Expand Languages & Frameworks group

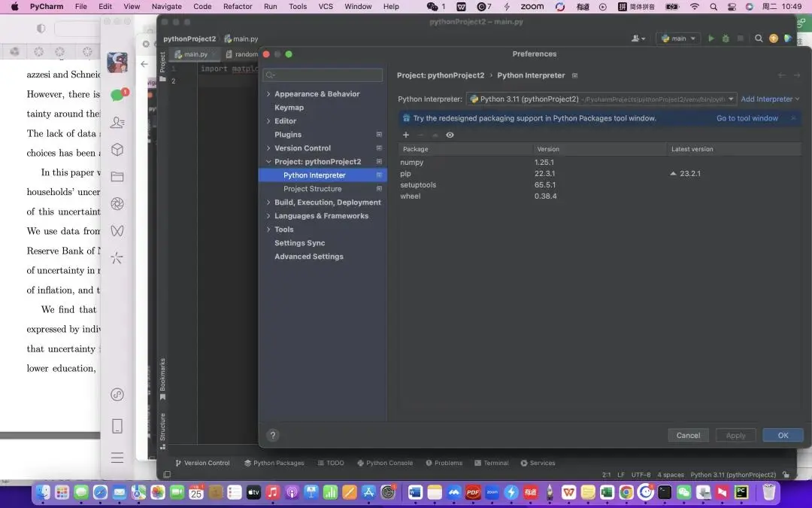pos(268,216)
